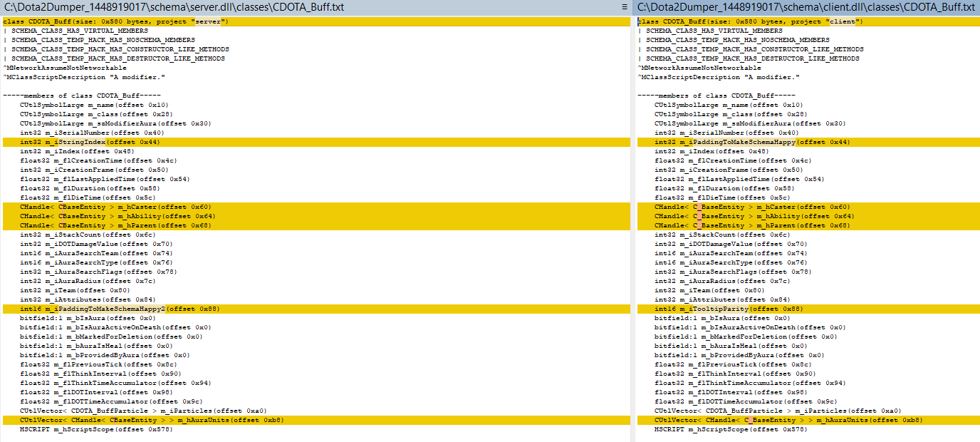The width and height of the screenshot is (980, 442).
Task: Select m_flThinkTimeAccumulator line in client.dll pane
Action: coord(750,383)
